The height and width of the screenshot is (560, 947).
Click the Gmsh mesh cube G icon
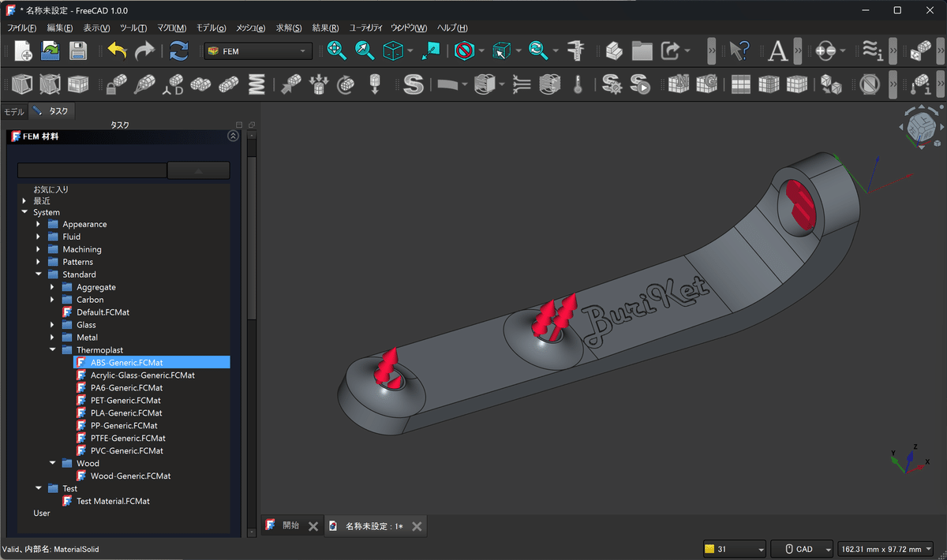click(706, 84)
